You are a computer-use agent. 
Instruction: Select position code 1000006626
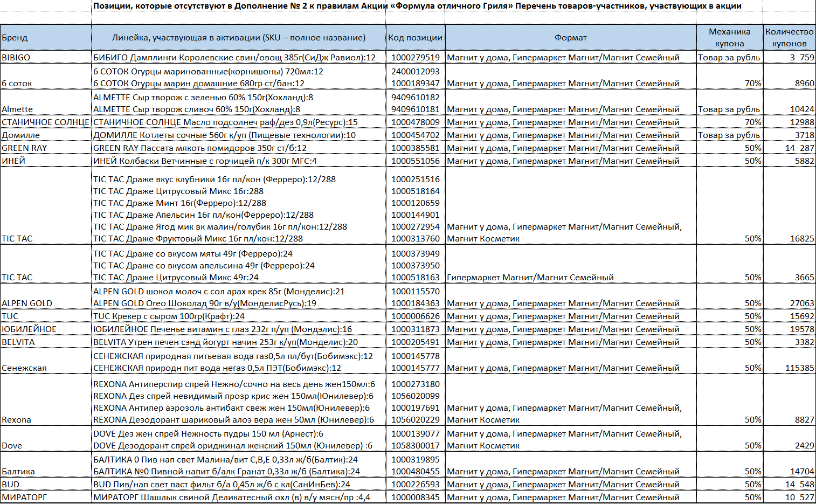(x=415, y=316)
